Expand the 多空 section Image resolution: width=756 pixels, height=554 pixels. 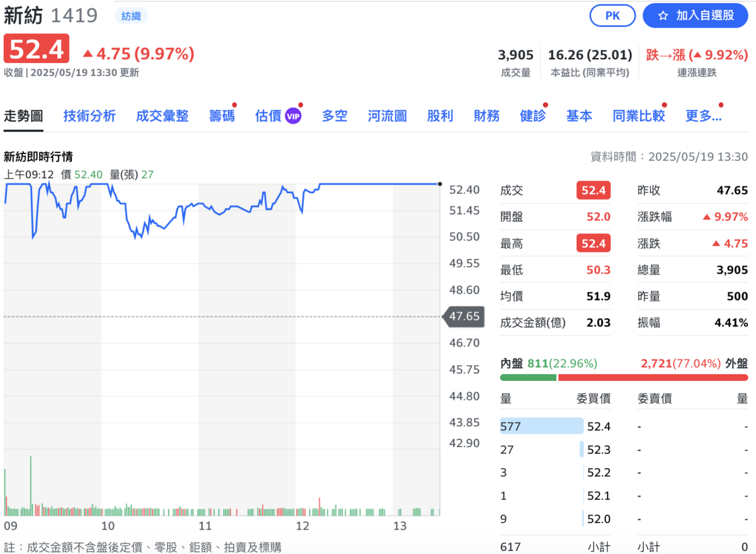335,115
